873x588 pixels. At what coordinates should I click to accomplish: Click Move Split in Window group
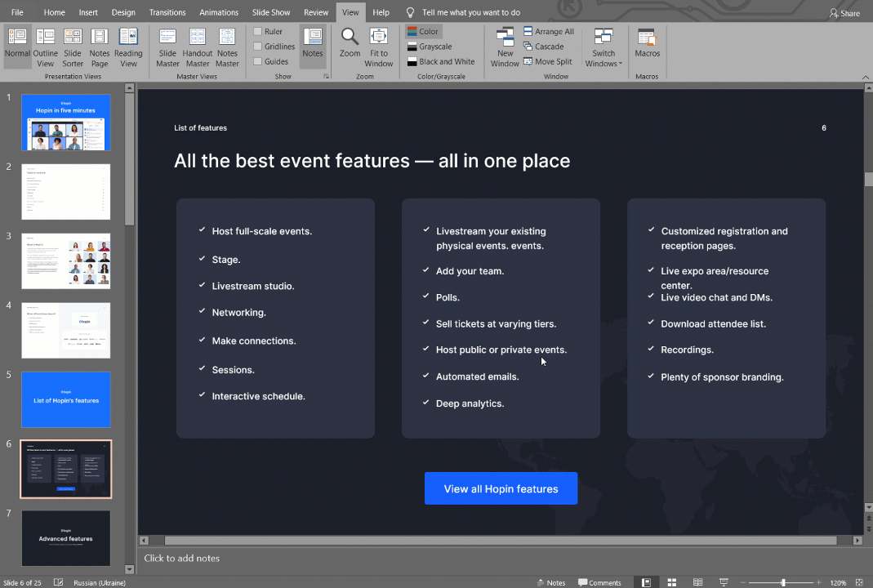click(548, 62)
